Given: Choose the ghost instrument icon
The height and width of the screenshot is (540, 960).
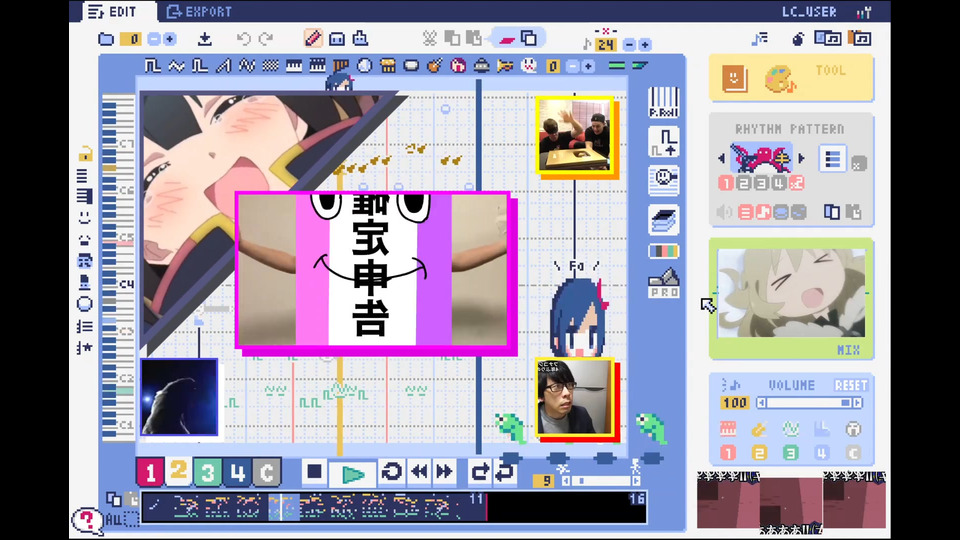Looking at the screenshot, I should [529, 66].
